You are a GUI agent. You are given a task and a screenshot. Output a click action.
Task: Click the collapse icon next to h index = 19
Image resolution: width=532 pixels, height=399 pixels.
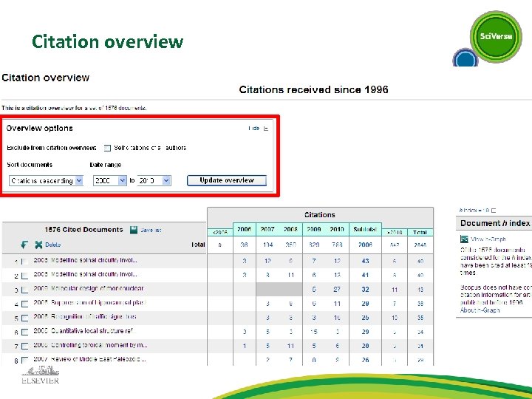[x=494, y=211]
